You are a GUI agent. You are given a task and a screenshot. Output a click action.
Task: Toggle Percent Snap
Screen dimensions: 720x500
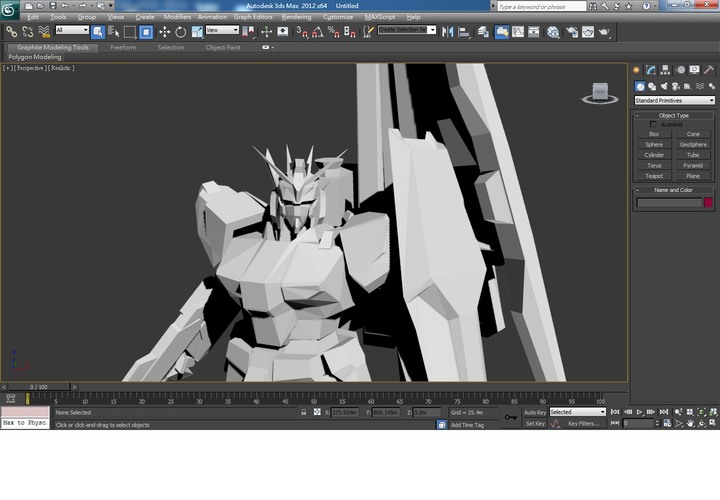pos(334,32)
